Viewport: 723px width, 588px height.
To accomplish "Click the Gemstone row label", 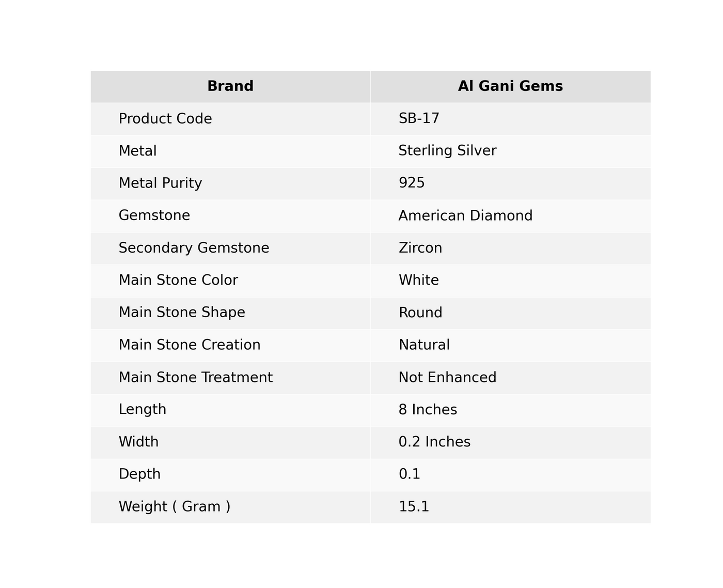I will (154, 215).
